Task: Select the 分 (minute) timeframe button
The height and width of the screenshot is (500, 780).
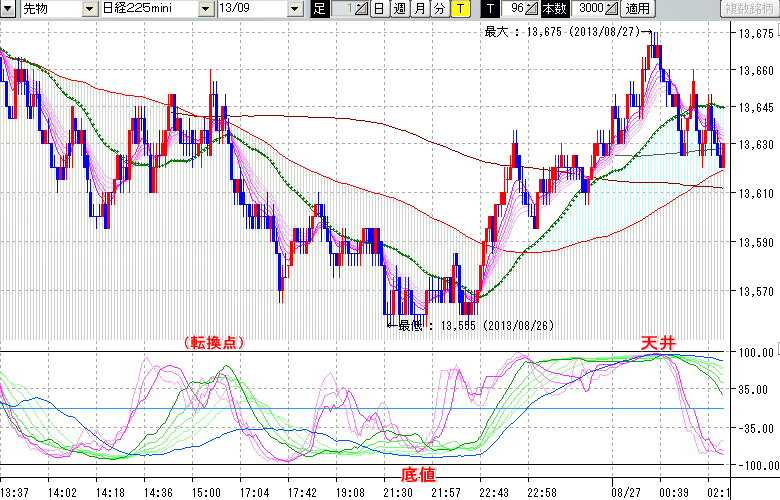Action: click(x=439, y=9)
